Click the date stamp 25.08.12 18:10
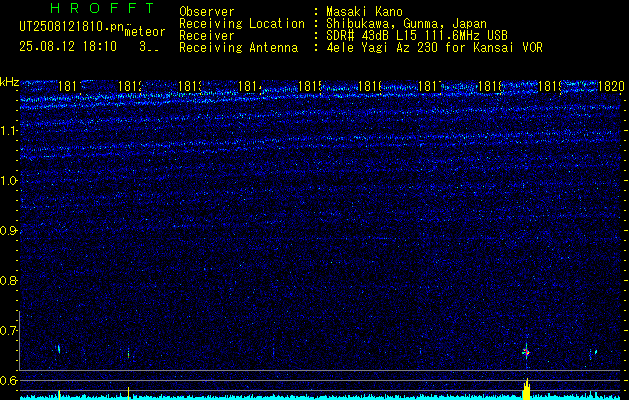Viewport: 629px width, 400px height. coord(68,47)
